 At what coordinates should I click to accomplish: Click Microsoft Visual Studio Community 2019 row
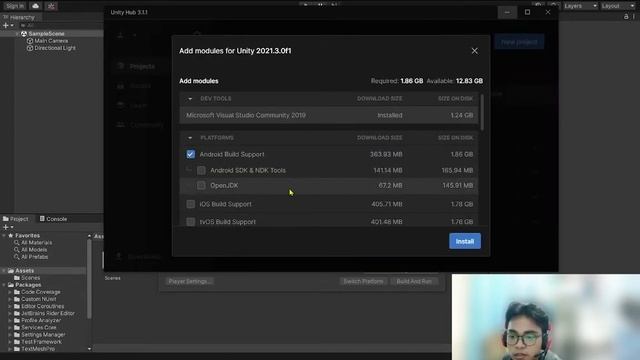pyautogui.click(x=329, y=115)
